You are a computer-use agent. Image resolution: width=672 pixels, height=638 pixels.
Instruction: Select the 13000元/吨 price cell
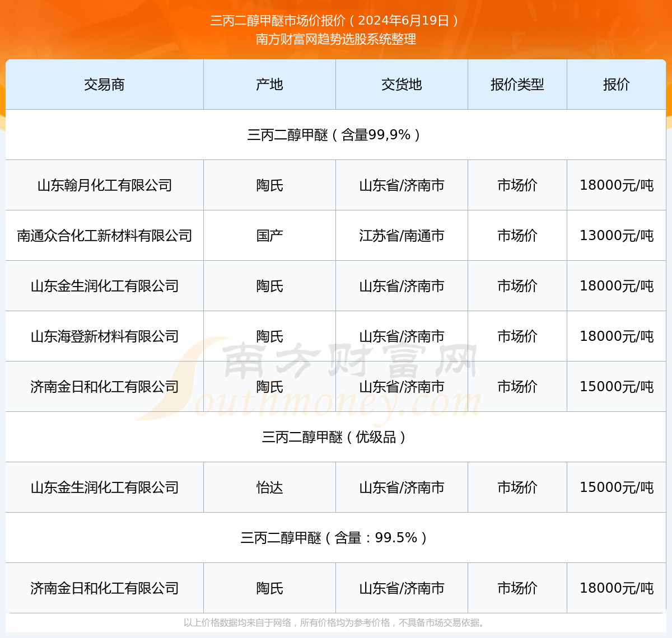(x=617, y=236)
